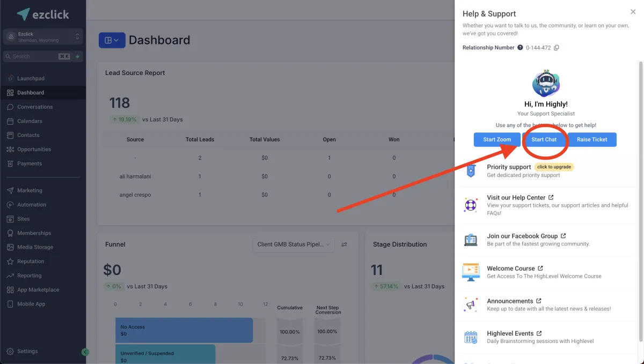The height and width of the screenshot is (364, 644).
Task: Click the green quick-action icon beside Search
Action: (78, 56)
